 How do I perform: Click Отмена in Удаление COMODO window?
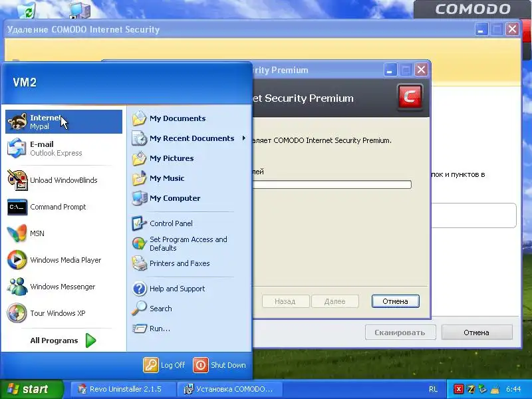click(477, 332)
